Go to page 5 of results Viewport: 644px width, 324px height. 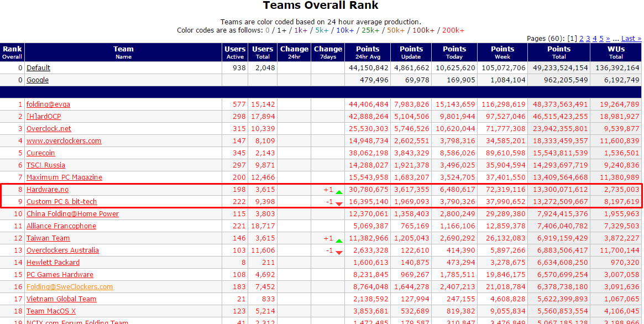[x=601, y=39]
